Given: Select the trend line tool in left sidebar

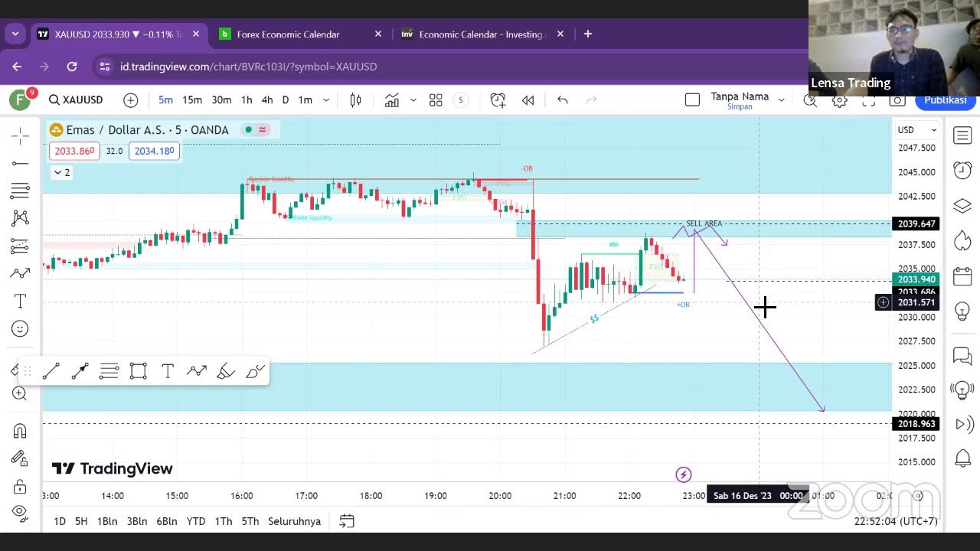Looking at the screenshot, I should [20, 164].
